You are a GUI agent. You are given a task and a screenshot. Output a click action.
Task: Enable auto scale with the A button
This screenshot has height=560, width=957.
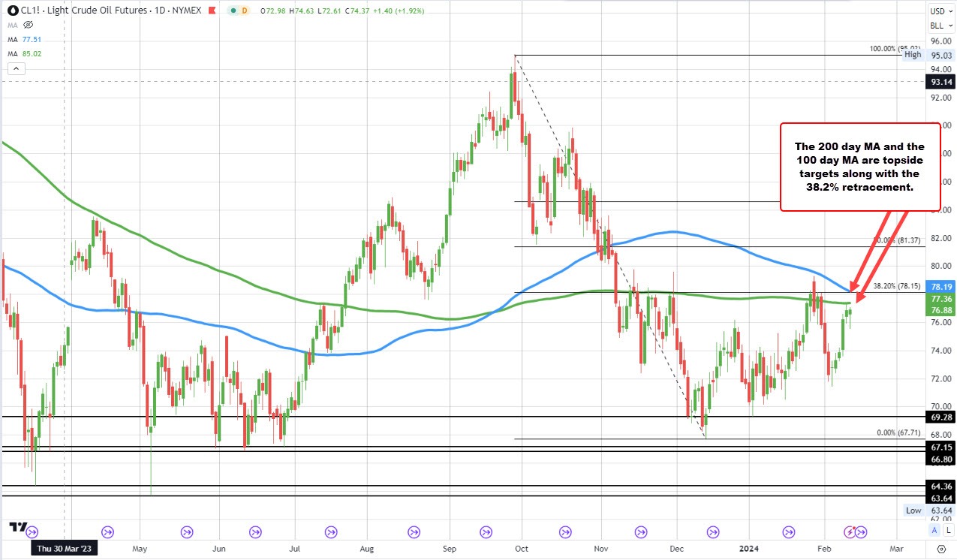(934, 531)
